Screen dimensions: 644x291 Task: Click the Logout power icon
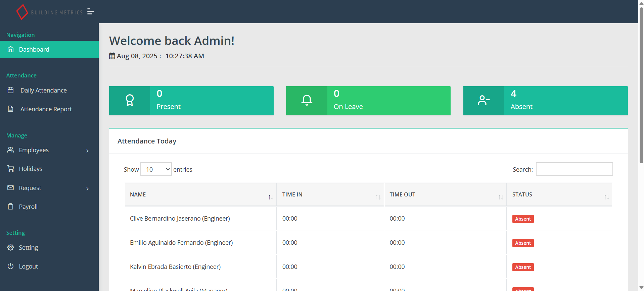tap(11, 266)
